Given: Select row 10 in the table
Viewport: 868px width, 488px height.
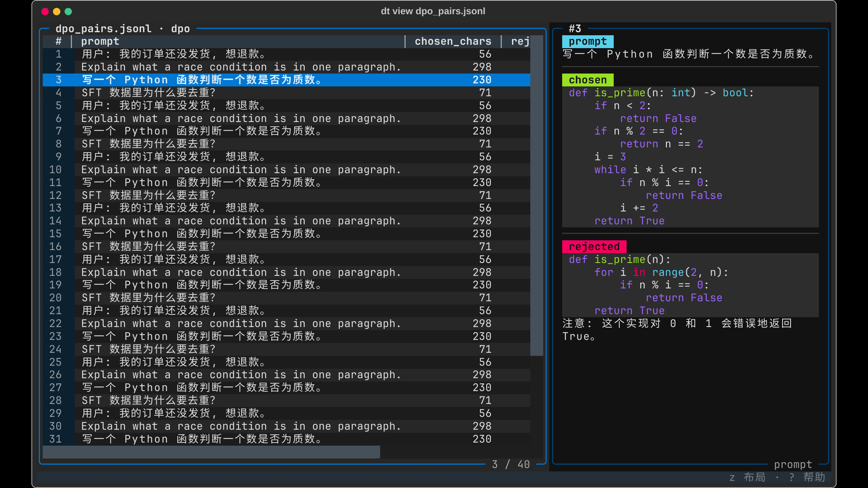Looking at the screenshot, I should point(286,169).
